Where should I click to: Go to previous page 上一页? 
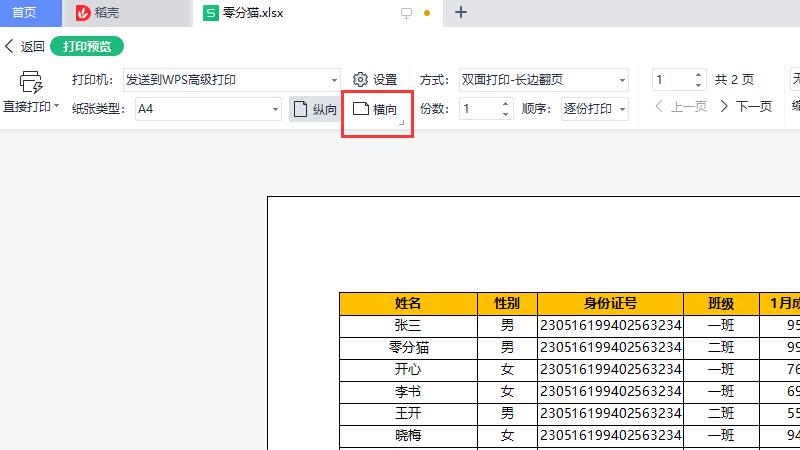tap(680, 107)
